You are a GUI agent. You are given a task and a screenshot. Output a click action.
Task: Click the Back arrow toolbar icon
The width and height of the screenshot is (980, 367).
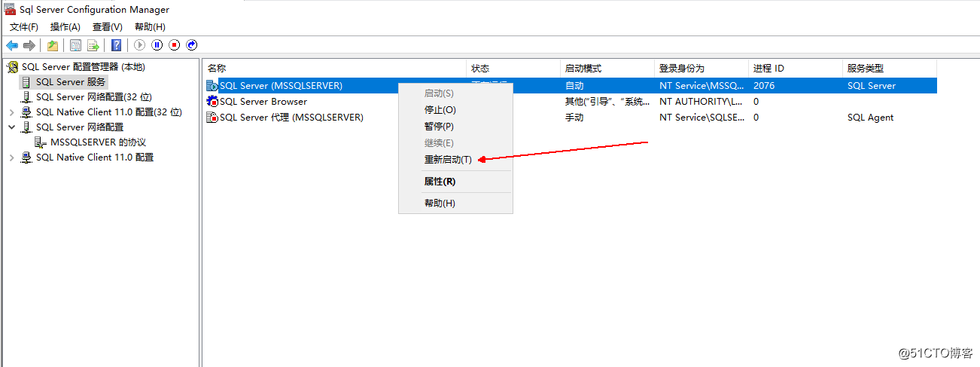pyautogui.click(x=12, y=45)
